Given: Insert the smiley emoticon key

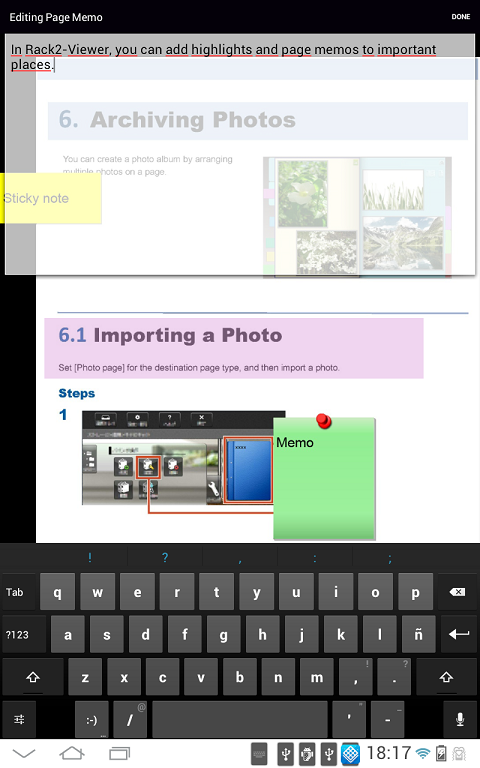Looking at the screenshot, I should (x=92, y=720).
